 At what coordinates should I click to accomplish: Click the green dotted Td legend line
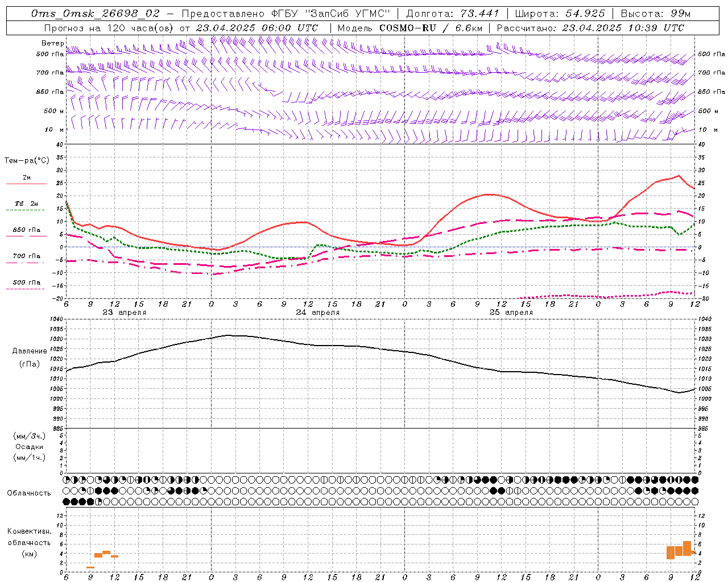point(26,210)
